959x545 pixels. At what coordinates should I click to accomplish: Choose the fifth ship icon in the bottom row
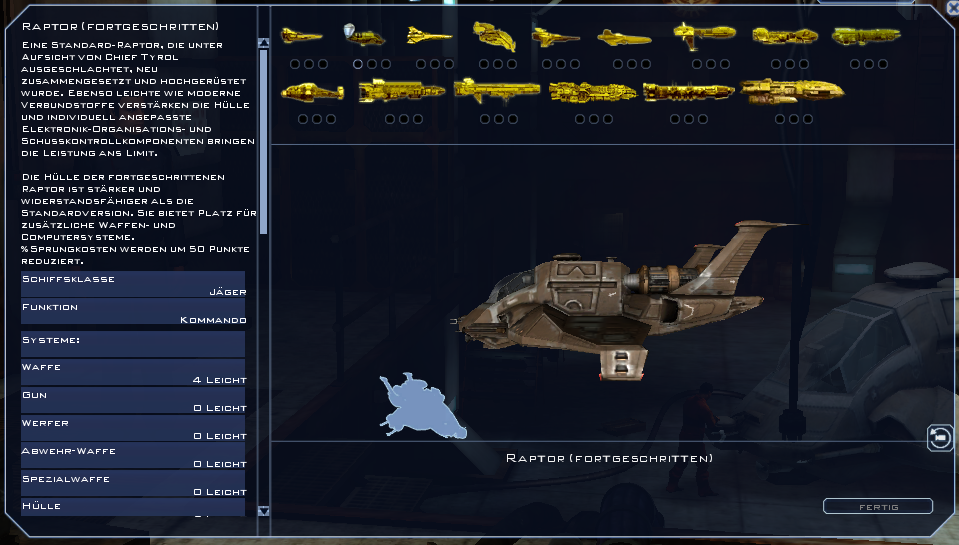[688, 92]
